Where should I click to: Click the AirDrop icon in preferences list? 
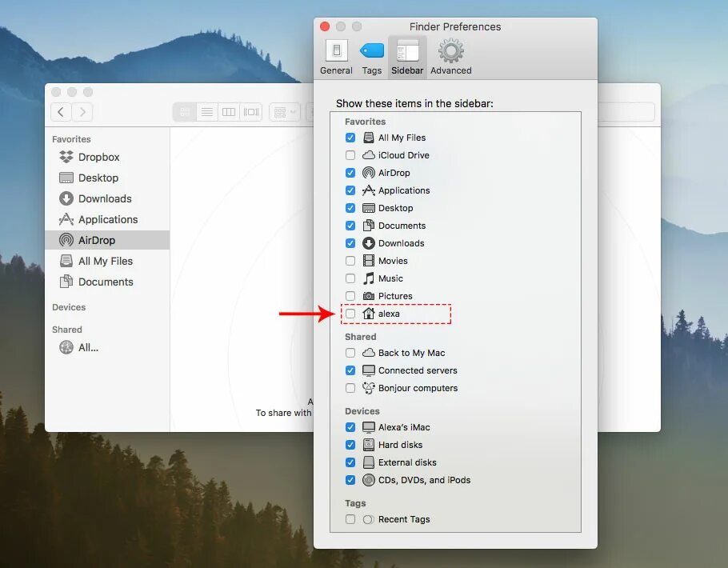click(369, 173)
